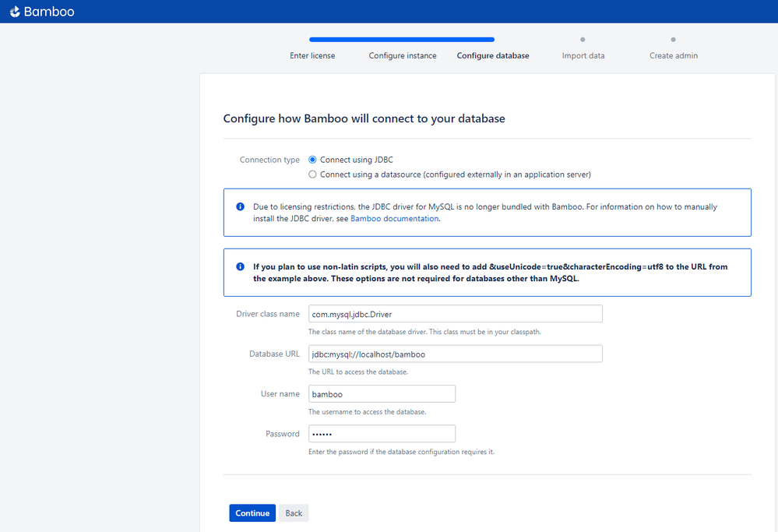
Task: Click 'Configure how Bamboo will connect' heading
Action: (364, 118)
